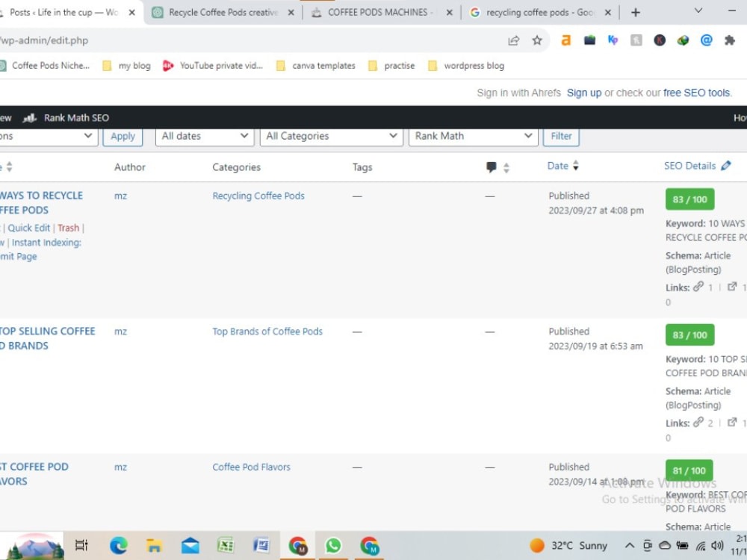Edit SEO Details with pencil icon
747x560 pixels.
[725, 166]
